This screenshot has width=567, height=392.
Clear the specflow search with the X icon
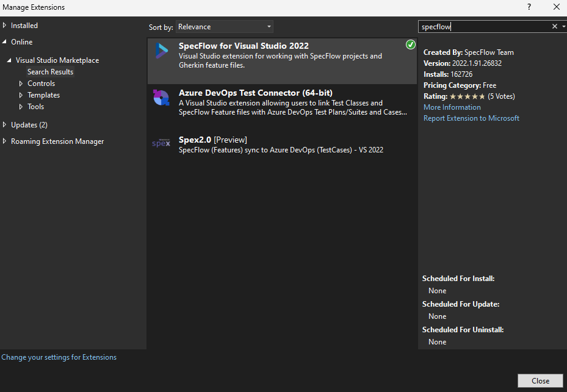point(554,26)
